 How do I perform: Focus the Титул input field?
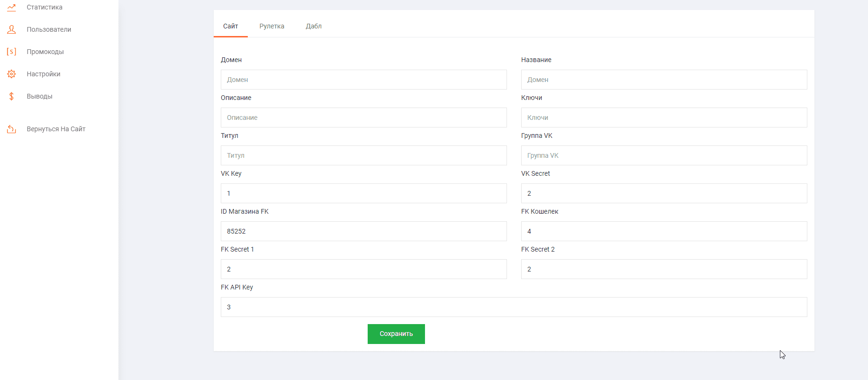tap(363, 155)
